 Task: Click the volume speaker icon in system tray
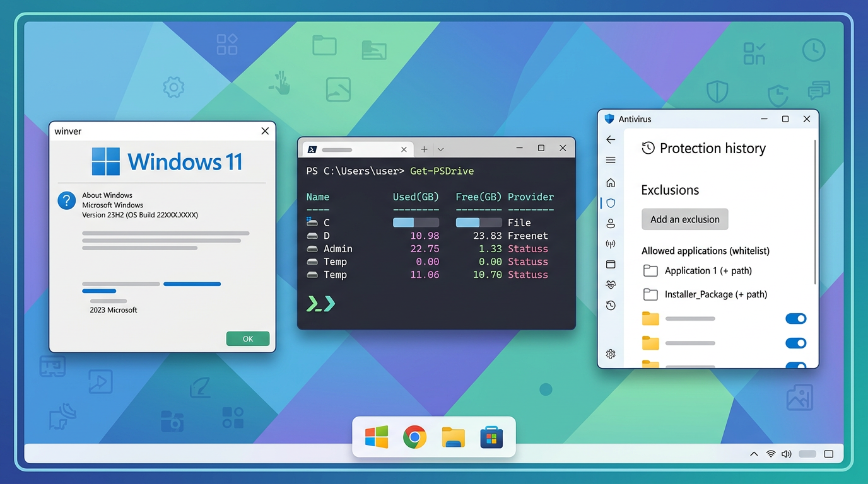[787, 454]
